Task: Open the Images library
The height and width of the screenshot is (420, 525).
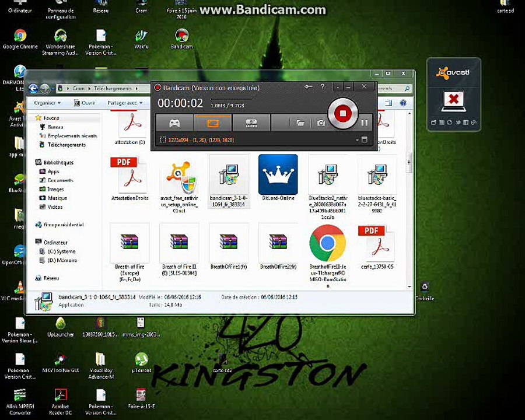Action: tap(55, 189)
